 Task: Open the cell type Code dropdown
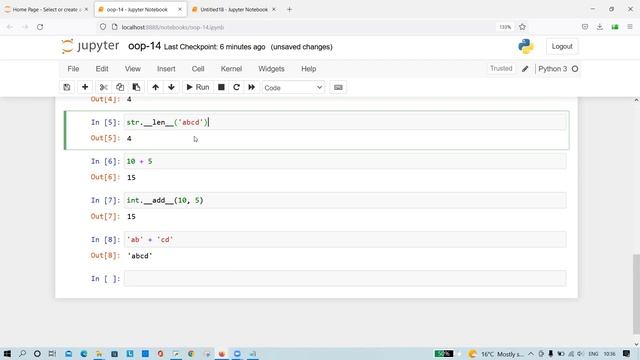click(x=293, y=88)
